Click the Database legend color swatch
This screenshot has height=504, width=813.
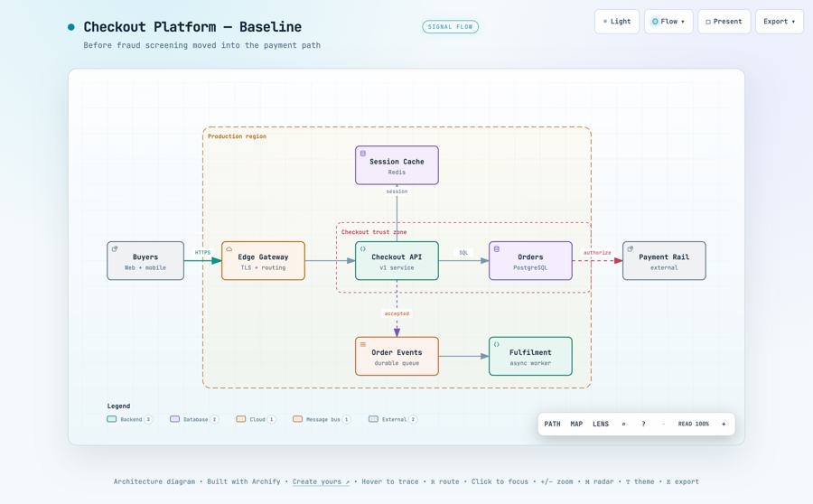point(174,419)
